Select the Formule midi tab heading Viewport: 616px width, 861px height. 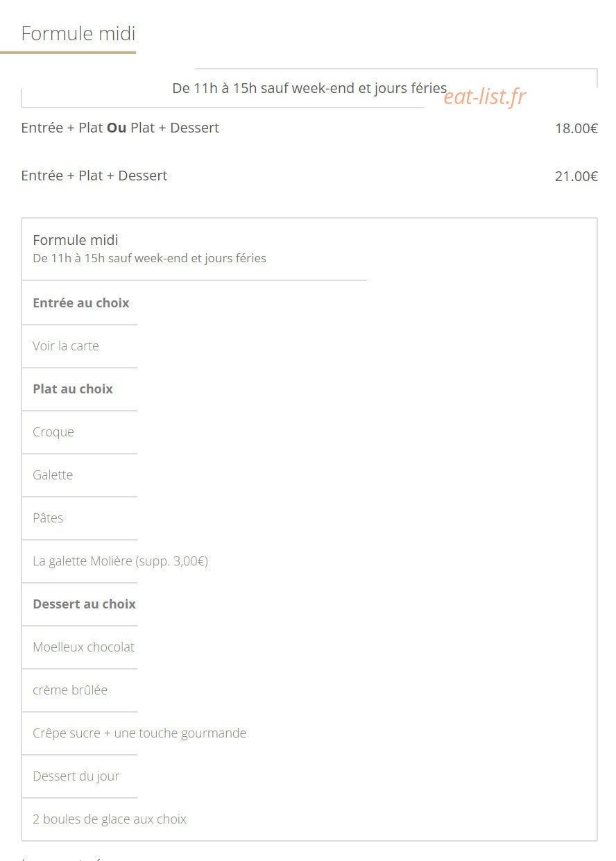click(x=78, y=33)
